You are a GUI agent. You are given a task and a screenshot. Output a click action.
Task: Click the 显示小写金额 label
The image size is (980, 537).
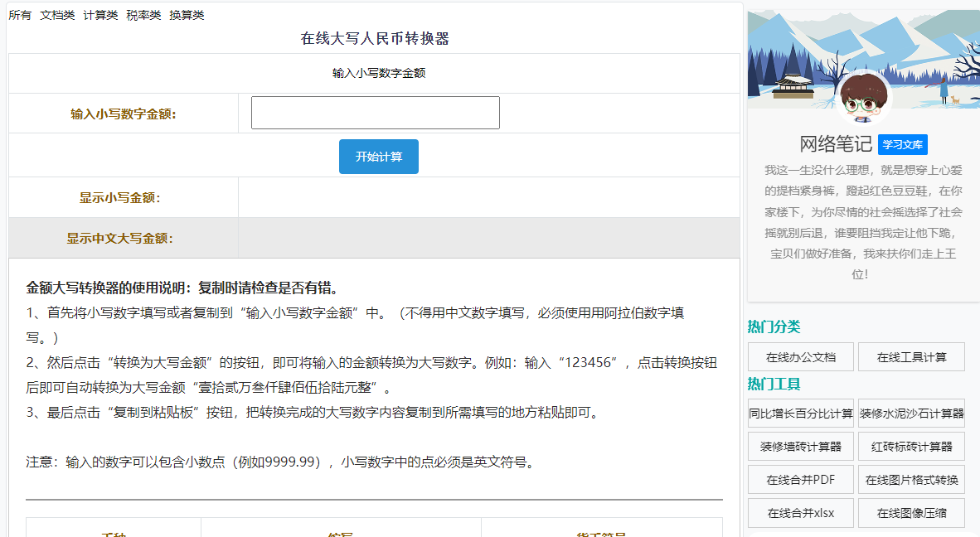tap(119, 198)
